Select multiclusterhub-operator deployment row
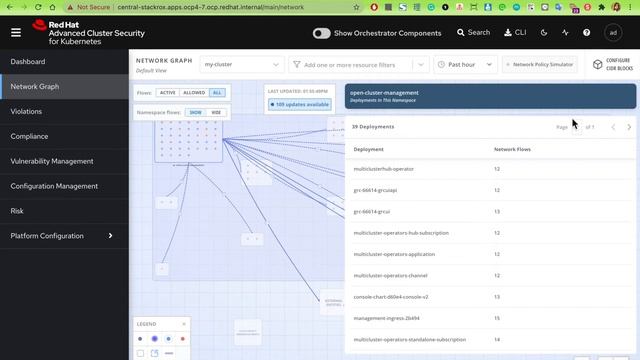Image resolution: width=640 pixels, height=360 pixels. [x=490, y=169]
